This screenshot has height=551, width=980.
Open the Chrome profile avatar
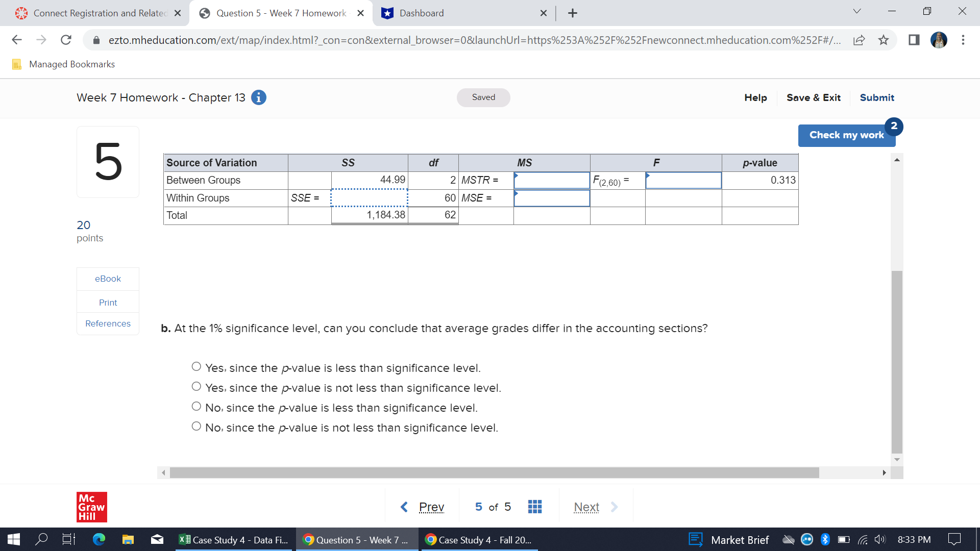pyautogui.click(x=939, y=40)
